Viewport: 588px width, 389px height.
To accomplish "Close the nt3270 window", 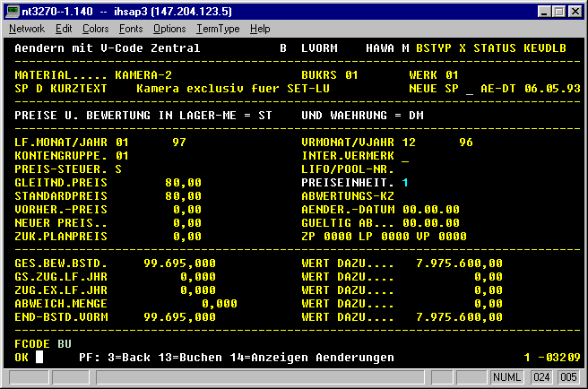I will [575, 12].
